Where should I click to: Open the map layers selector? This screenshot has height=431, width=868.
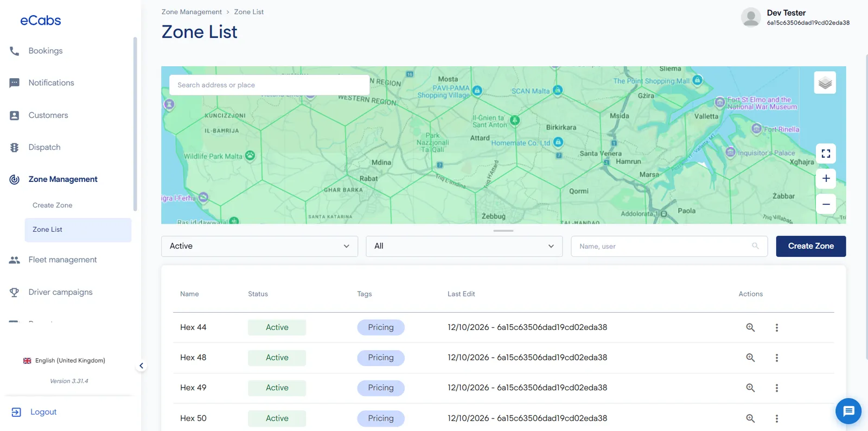825,83
